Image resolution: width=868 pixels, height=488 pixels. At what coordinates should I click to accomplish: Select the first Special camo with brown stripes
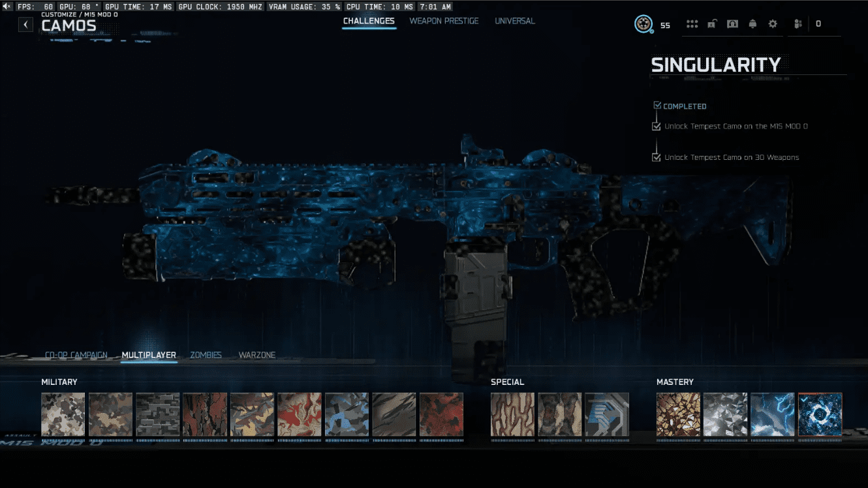[x=512, y=414]
